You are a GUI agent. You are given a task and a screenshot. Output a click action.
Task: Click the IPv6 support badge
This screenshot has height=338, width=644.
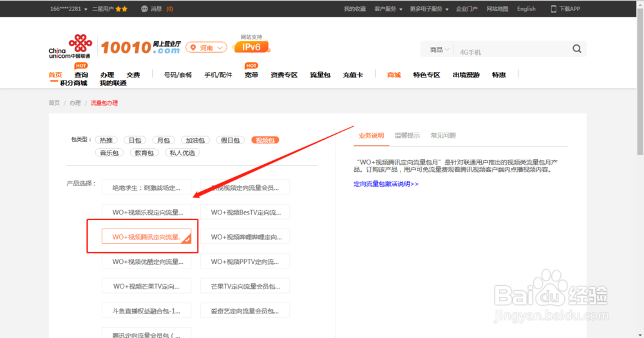[x=251, y=47]
